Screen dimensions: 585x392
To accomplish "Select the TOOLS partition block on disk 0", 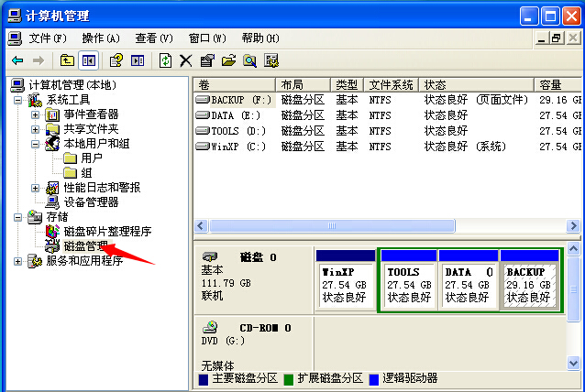I will (x=408, y=285).
